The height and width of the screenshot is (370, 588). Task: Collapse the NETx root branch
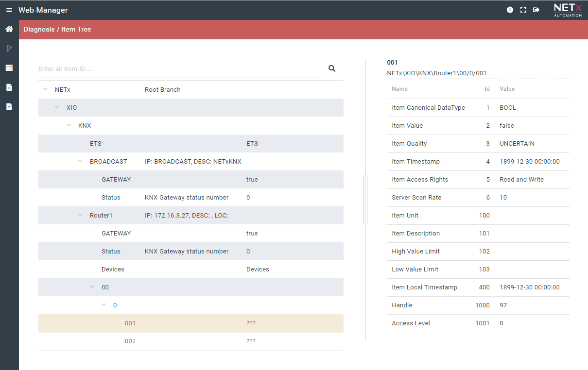click(45, 89)
